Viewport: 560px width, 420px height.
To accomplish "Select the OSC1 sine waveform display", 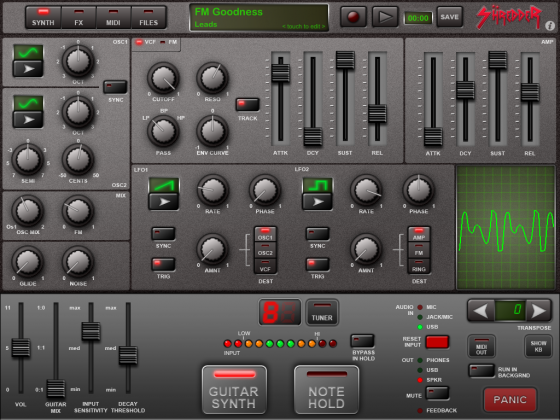I will 28,52.
